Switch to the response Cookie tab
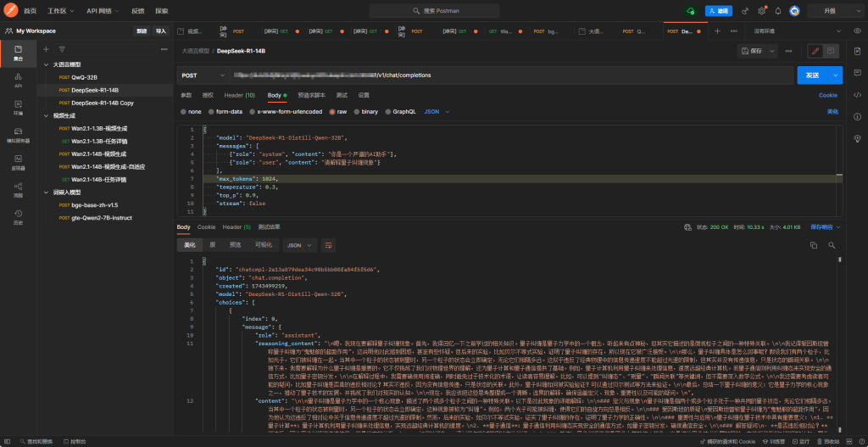This screenshot has width=868, height=447. pos(207,227)
